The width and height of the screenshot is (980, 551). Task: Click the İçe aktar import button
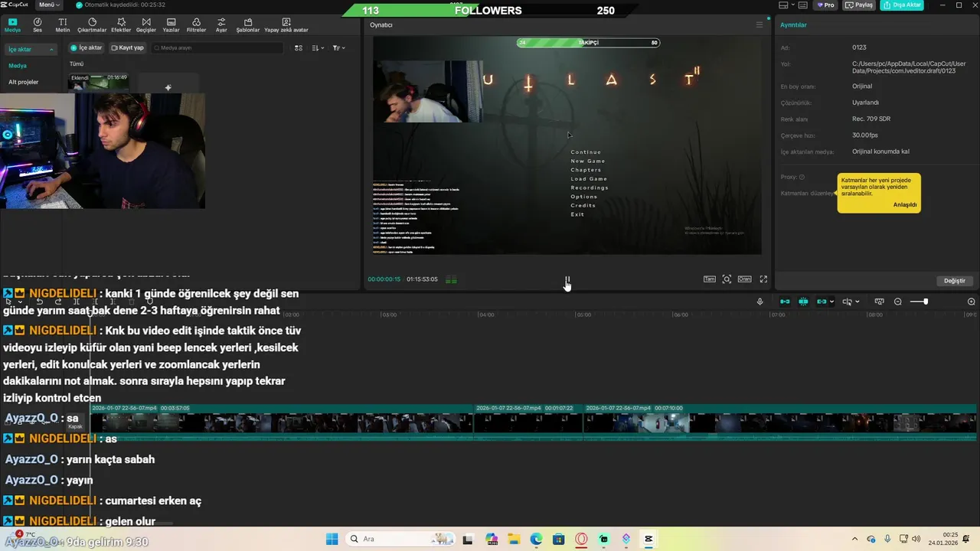86,47
